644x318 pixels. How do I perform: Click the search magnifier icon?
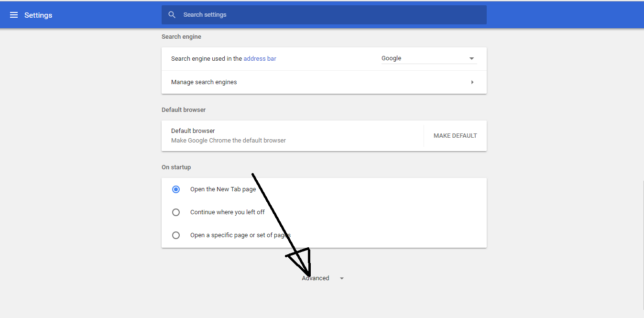[x=172, y=14]
